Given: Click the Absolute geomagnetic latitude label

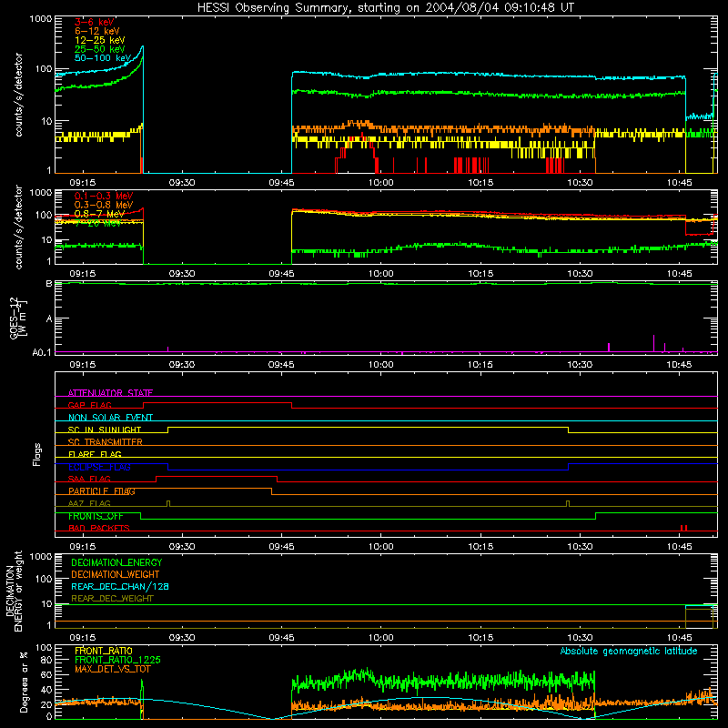Looking at the screenshot, I should pos(629,652).
